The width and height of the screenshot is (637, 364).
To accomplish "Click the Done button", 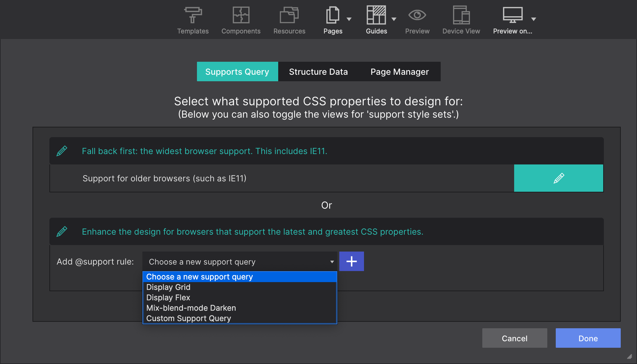I will [x=588, y=338].
